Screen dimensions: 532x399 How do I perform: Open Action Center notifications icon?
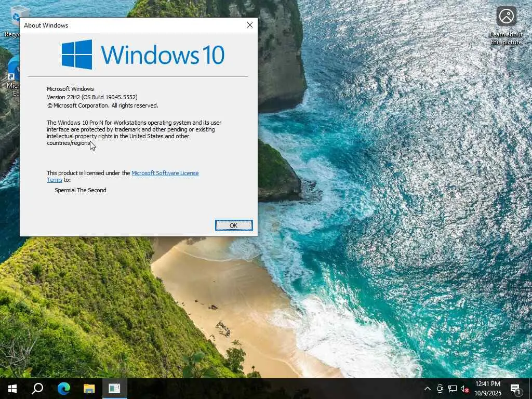(x=515, y=389)
